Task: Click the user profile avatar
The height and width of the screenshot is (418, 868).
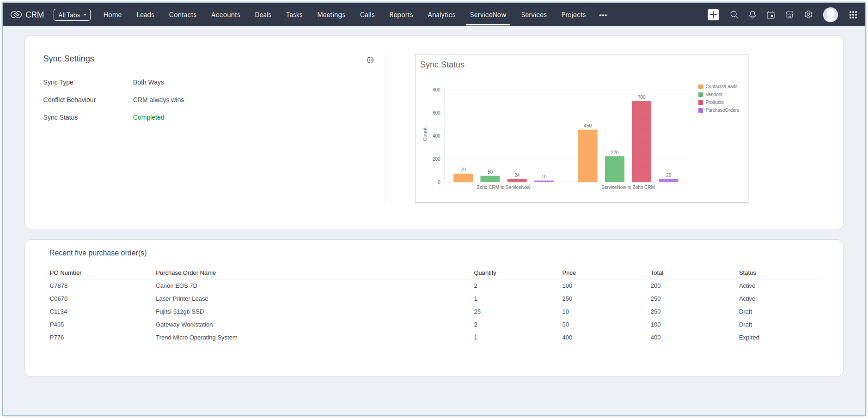Action: pyautogui.click(x=830, y=15)
